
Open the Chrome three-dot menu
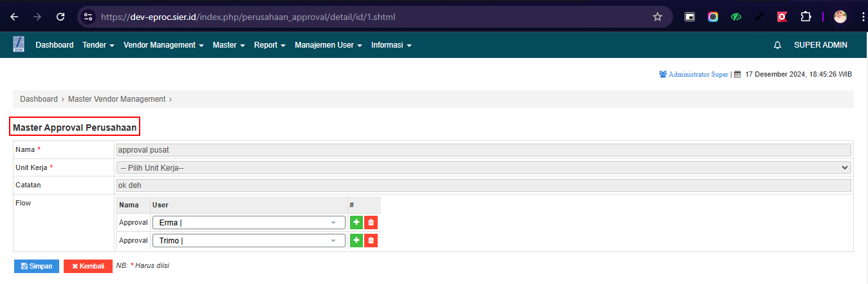(862, 17)
